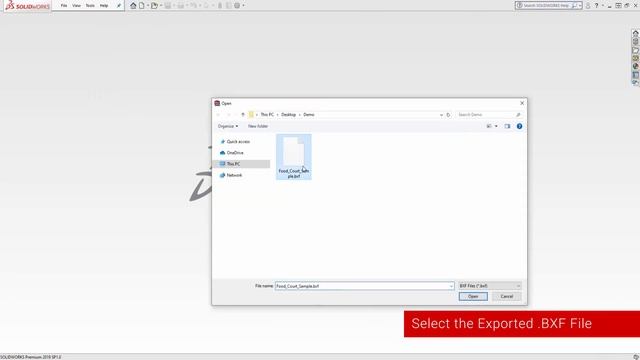Screen dimensions: 640x360
Task: Open the File menu
Action: (64, 6)
